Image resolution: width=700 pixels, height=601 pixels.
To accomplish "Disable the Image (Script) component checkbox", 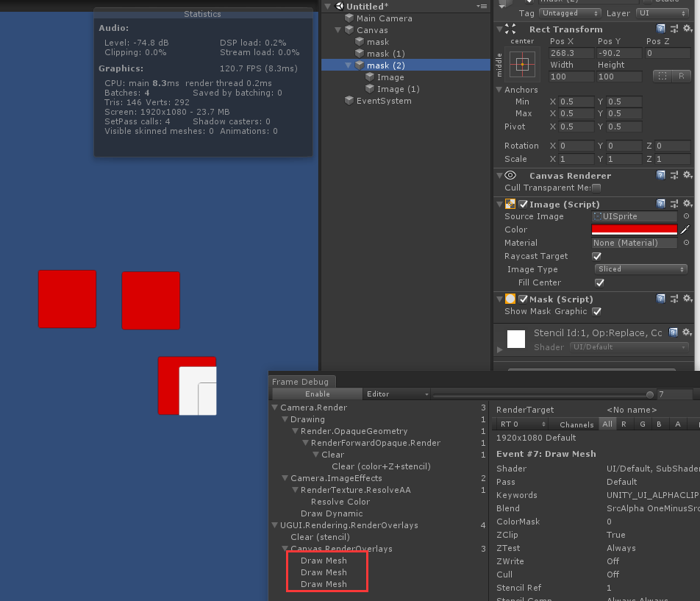I will (x=524, y=205).
